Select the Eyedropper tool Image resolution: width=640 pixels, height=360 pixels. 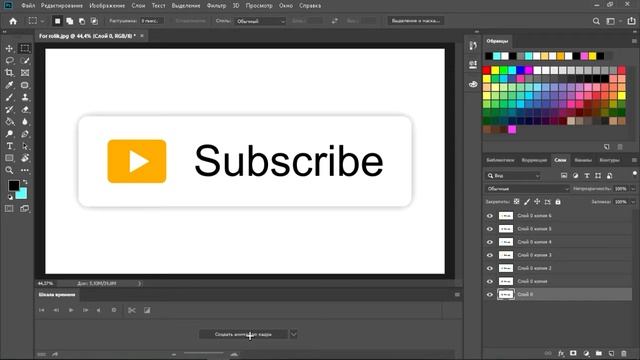click(9, 85)
